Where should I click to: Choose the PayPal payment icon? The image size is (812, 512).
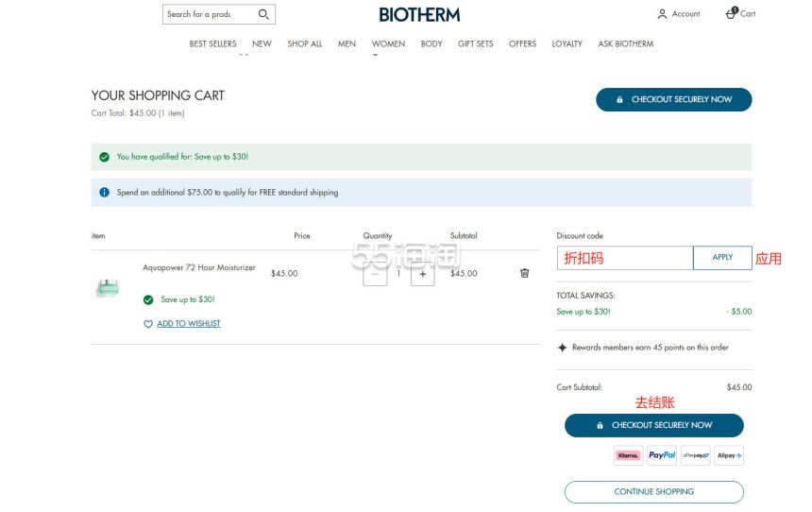click(x=662, y=455)
